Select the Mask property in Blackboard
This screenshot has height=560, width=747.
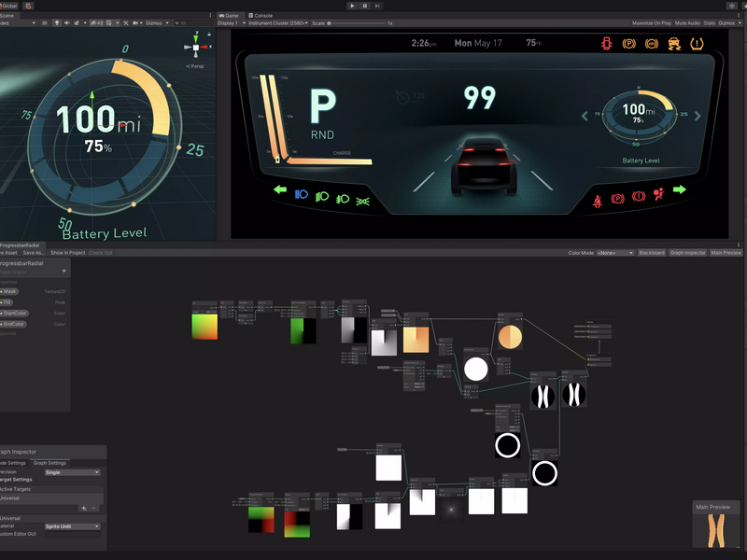coord(9,291)
